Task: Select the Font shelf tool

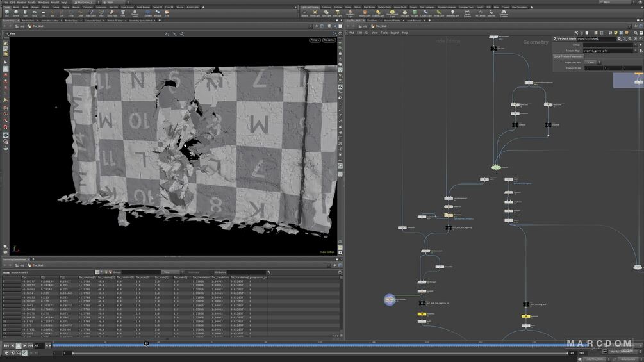Action: pos(122,13)
